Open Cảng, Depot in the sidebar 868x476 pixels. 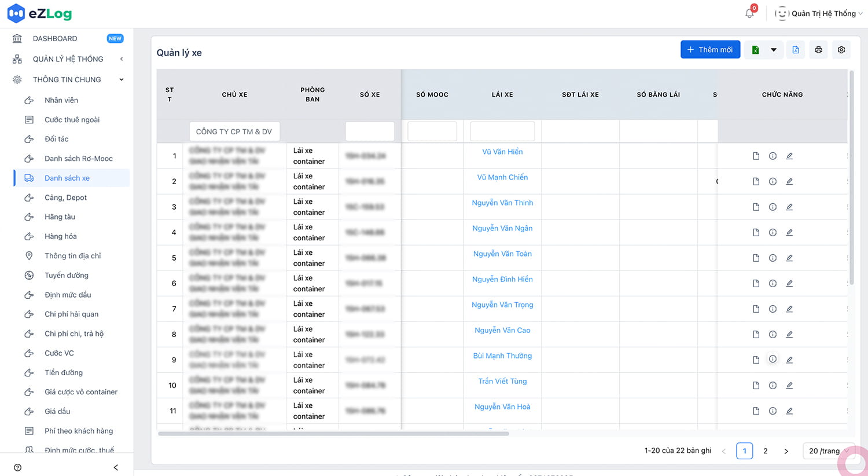click(x=65, y=197)
